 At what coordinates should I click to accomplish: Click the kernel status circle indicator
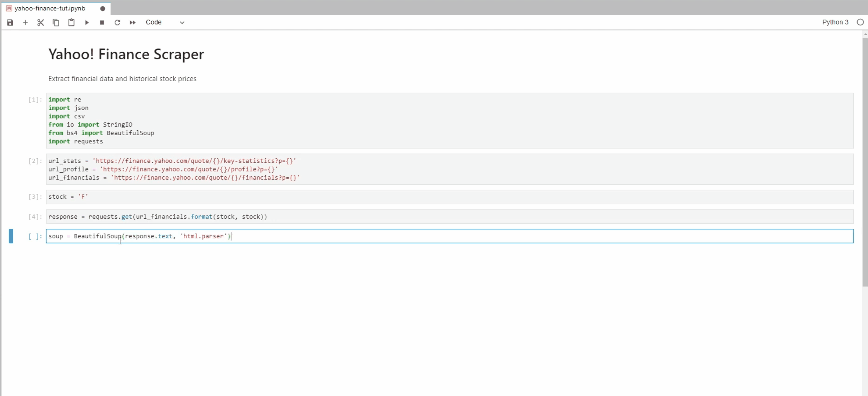[x=860, y=22]
